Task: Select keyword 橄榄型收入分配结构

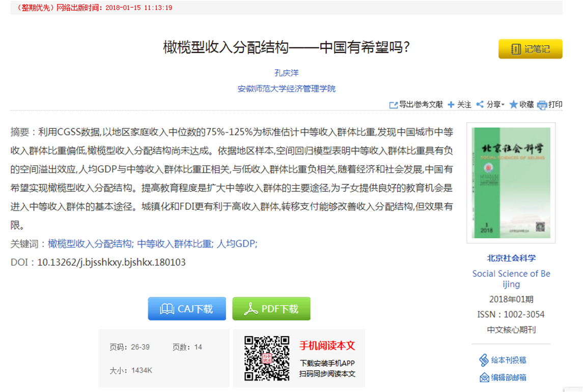Action: 91,244
